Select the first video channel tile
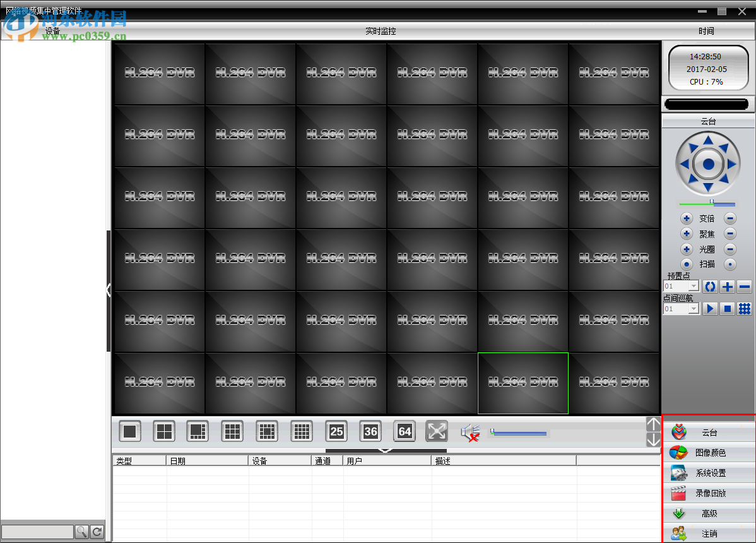The width and height of the screenshot is (756, 543). (x=160, y=74)
